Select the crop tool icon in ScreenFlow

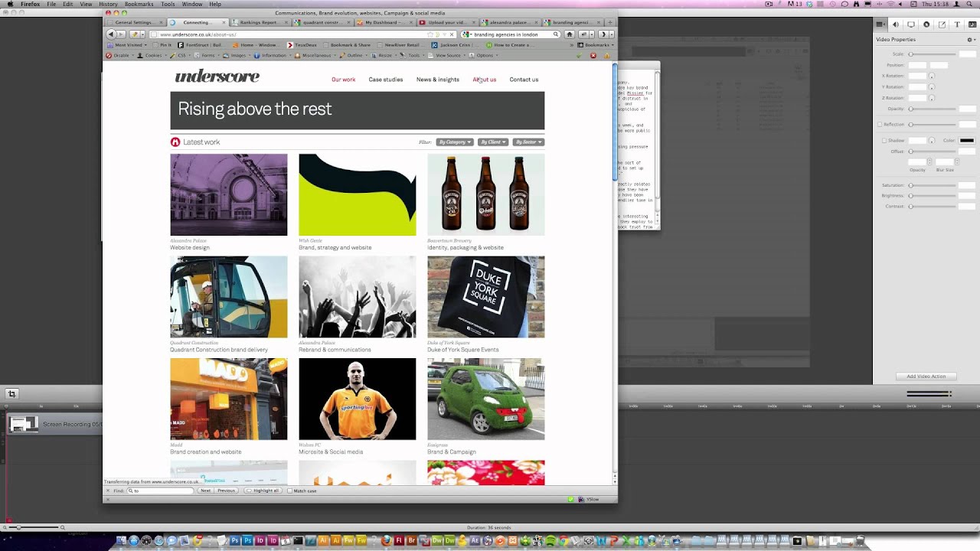coord(11,394)
